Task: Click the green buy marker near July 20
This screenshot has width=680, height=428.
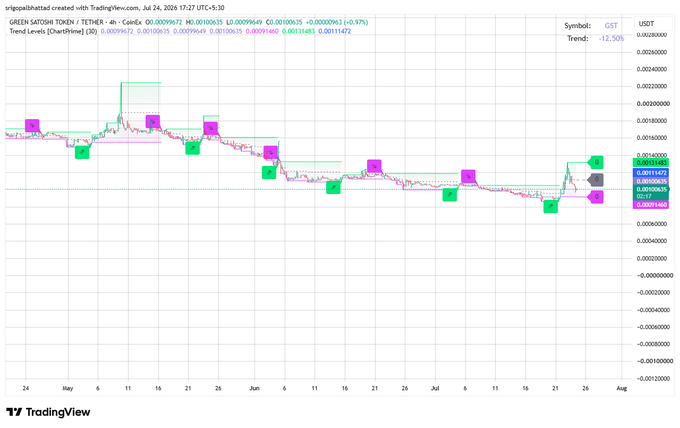Action: tap(551, 206)
